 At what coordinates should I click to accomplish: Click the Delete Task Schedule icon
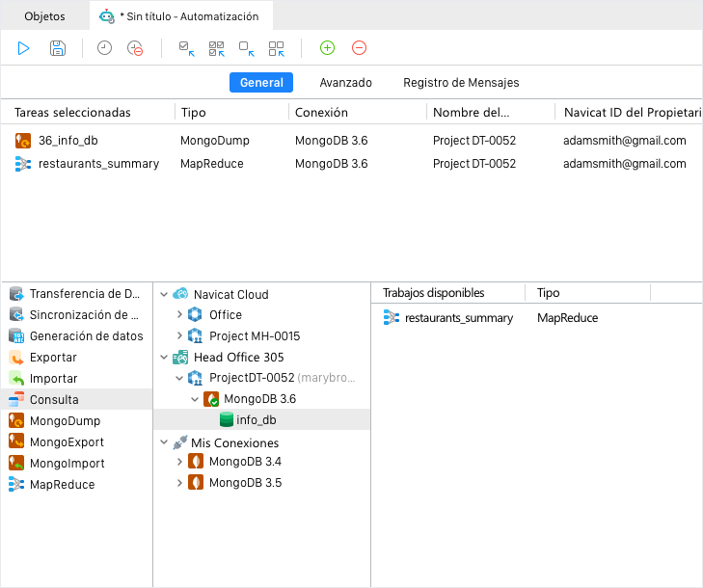135,47
